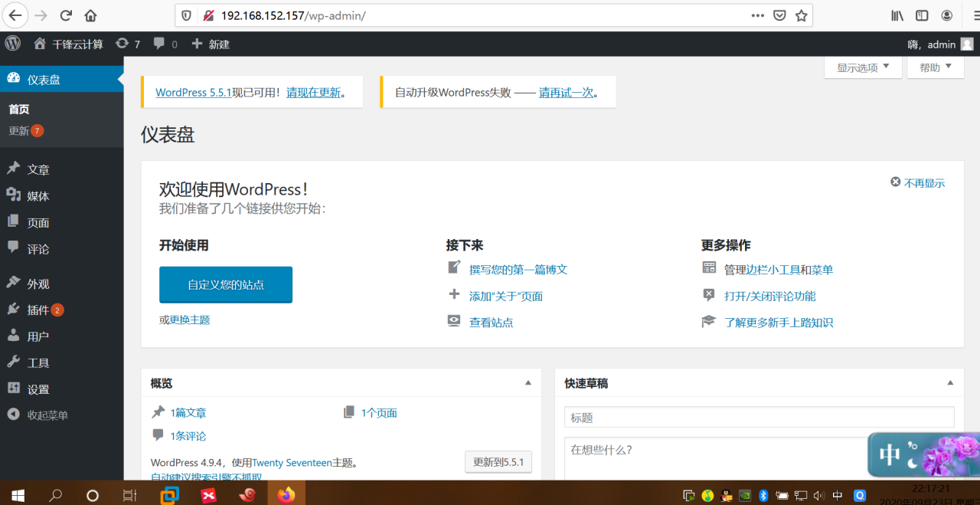The image size is (980, 505).
Task: Collapse the 概览 panel with its arrow
Action: coord(528,382)
